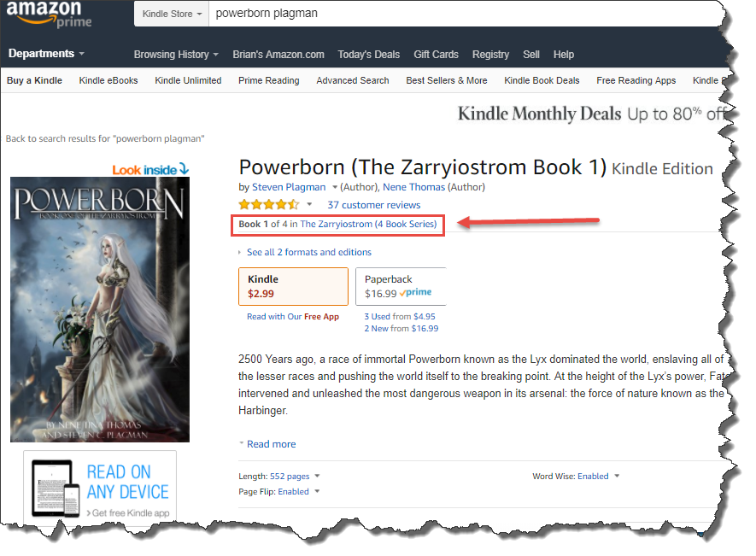The height and width of the screenshot is (556, 756).
Task: Click the Look inside arrow badge
Action: 150,169
